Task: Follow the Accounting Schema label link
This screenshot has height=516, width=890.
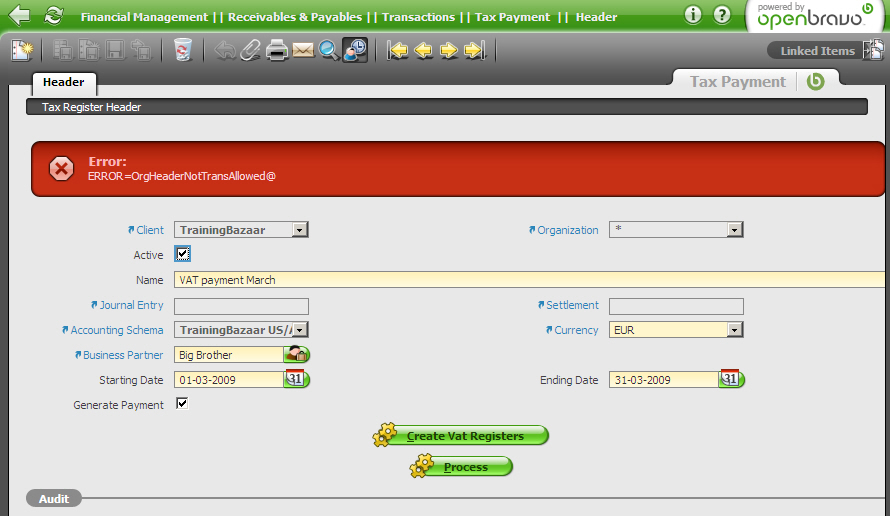Action: click(116, 330)
